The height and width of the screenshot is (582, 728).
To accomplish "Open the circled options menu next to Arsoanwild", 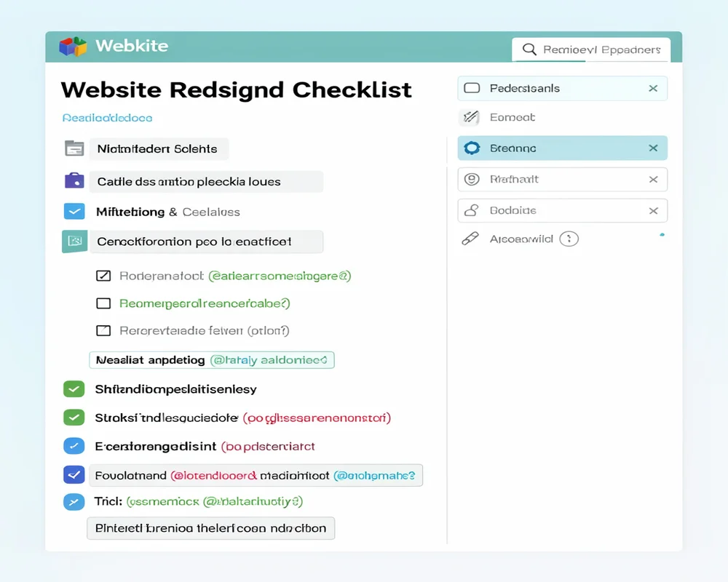I will click(x=570, y=238).
